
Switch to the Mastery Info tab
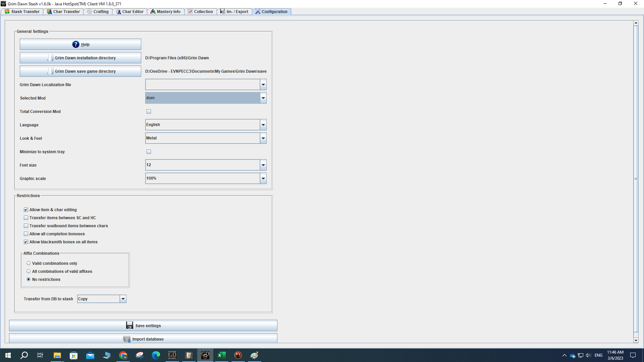point(165,12)
